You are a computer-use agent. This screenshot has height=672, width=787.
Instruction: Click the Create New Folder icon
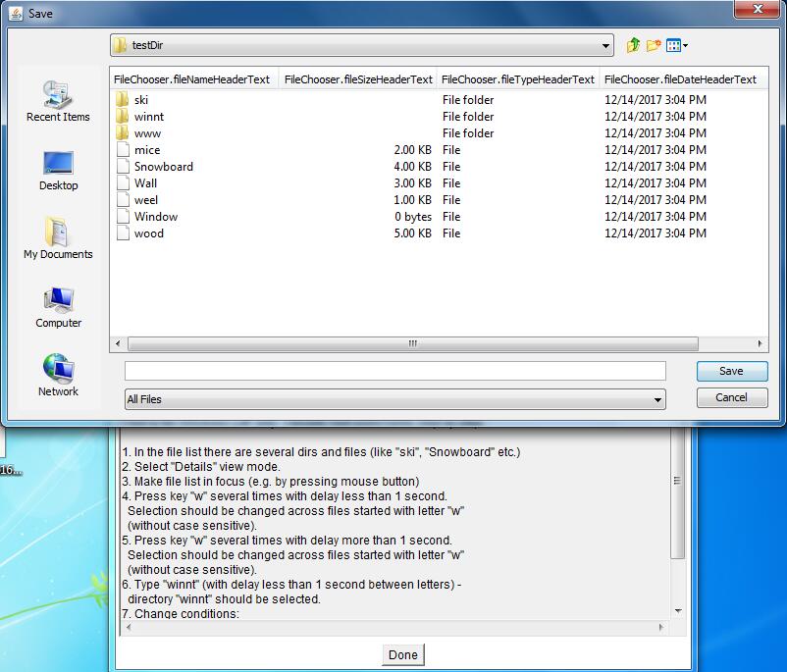pyautogui.click(x=654, y=45)
